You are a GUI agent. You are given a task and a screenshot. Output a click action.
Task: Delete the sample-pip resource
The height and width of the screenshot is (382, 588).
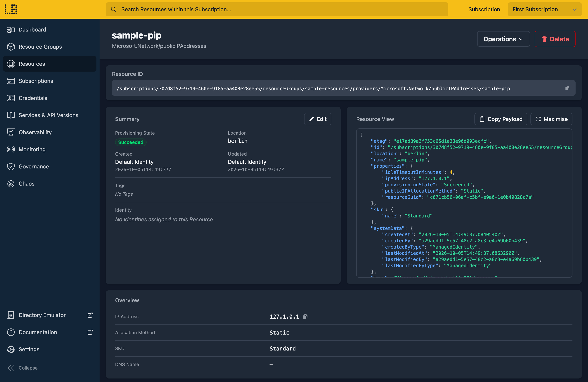pos(555,39)
